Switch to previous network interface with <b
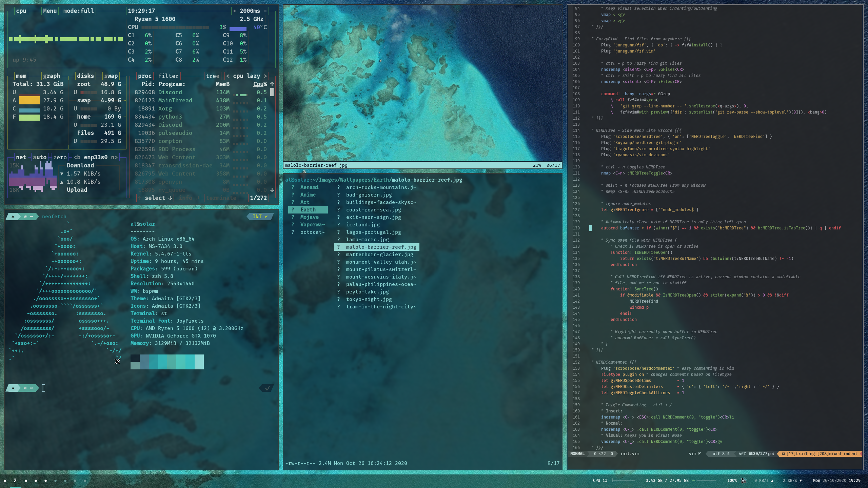 point(77,157)
